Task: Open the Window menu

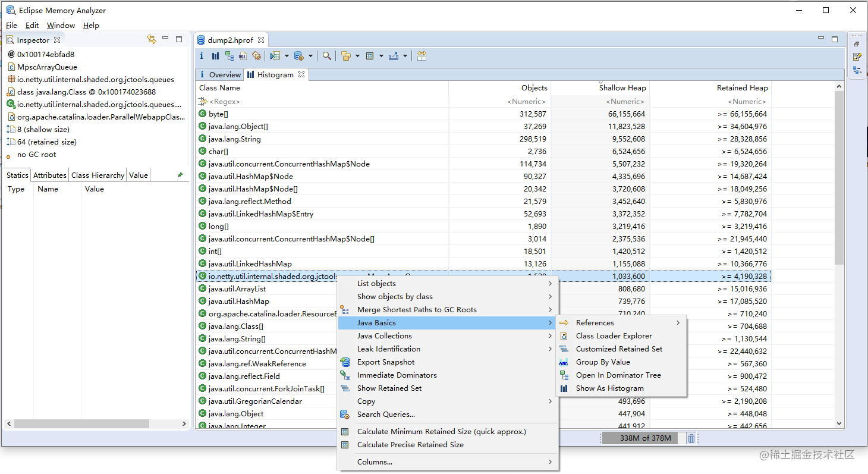Action: click(x=61, y=26)
